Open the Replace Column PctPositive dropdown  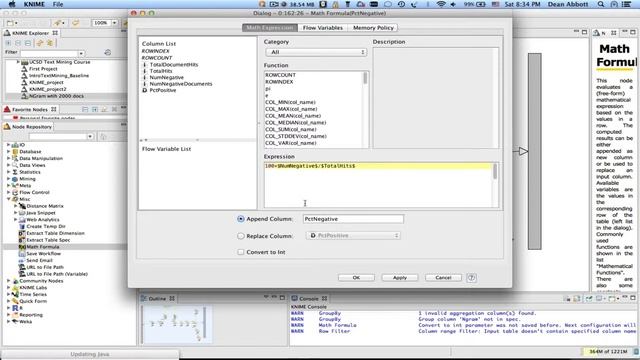pyautogui.click(x=353, y=236)
